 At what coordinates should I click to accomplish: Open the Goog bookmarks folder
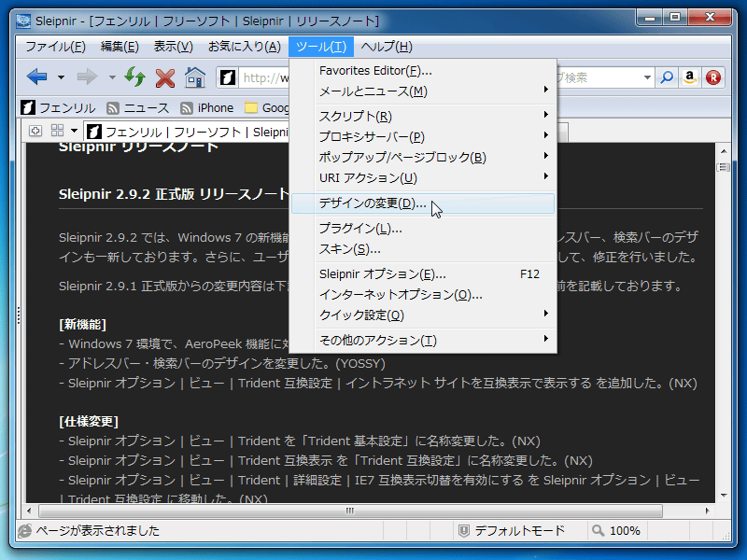(266, 108)
